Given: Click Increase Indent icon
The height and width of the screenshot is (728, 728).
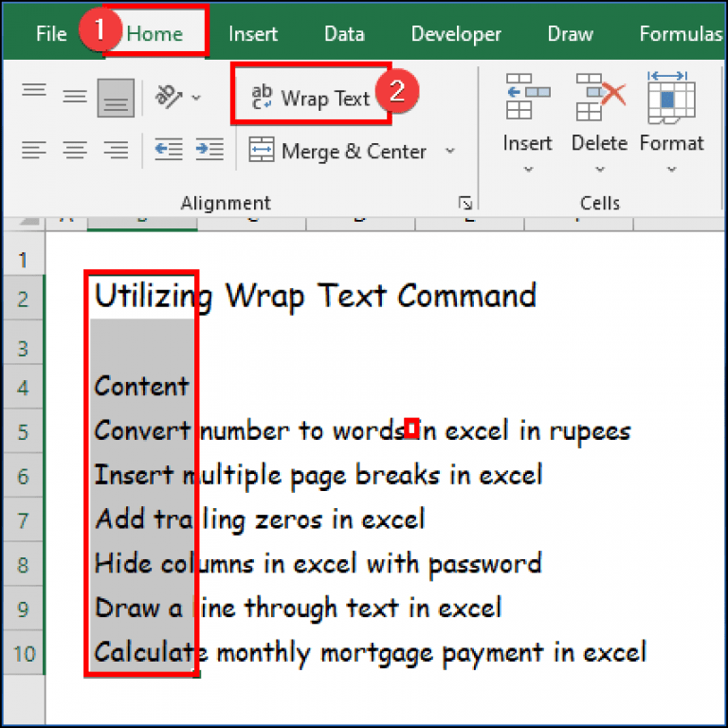Looking at the screenshot, I should (209, 150).
